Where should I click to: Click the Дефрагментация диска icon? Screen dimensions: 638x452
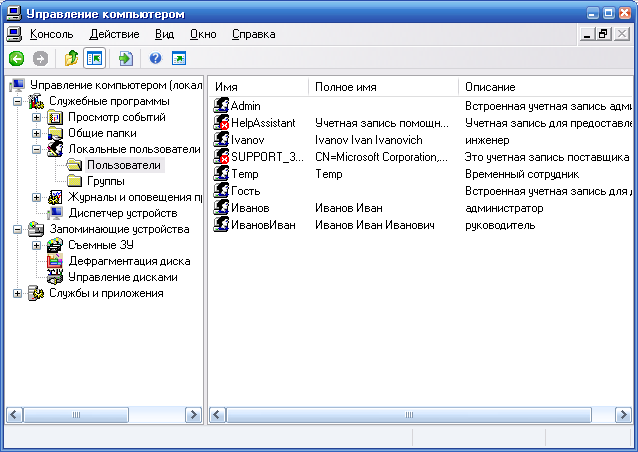tap(55, 261)
